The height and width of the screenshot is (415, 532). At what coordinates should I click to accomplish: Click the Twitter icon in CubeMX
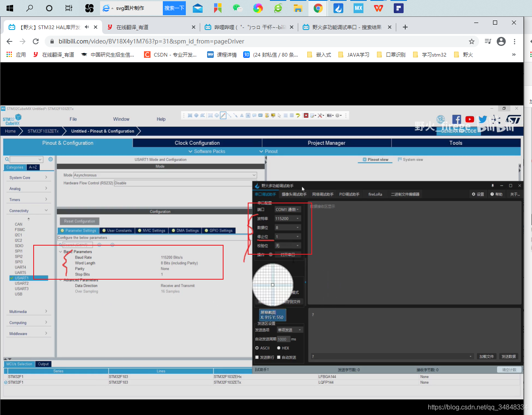483,119
